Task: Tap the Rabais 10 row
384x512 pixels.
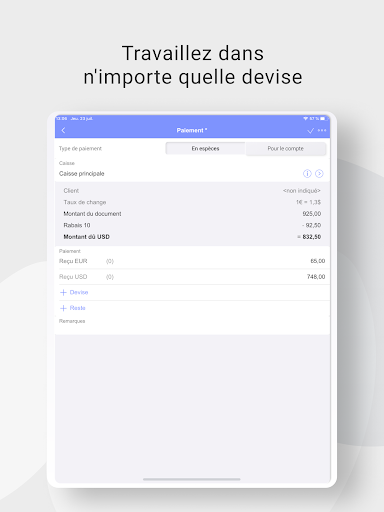Action: (x=192, y=225)
